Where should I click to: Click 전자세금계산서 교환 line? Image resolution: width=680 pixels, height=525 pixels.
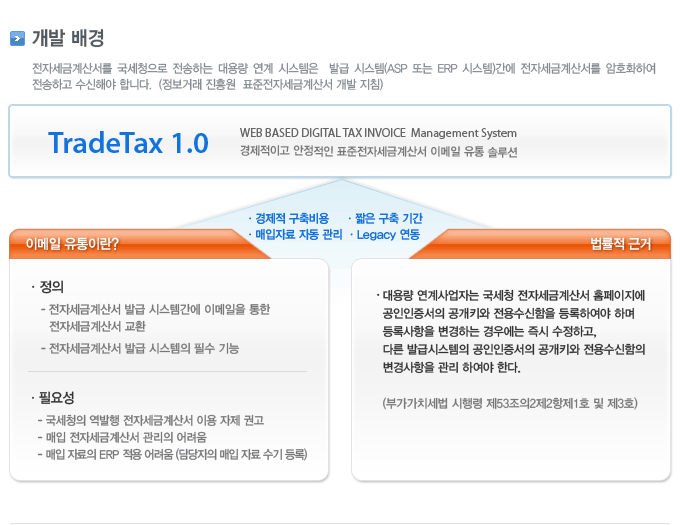[98, 326]
